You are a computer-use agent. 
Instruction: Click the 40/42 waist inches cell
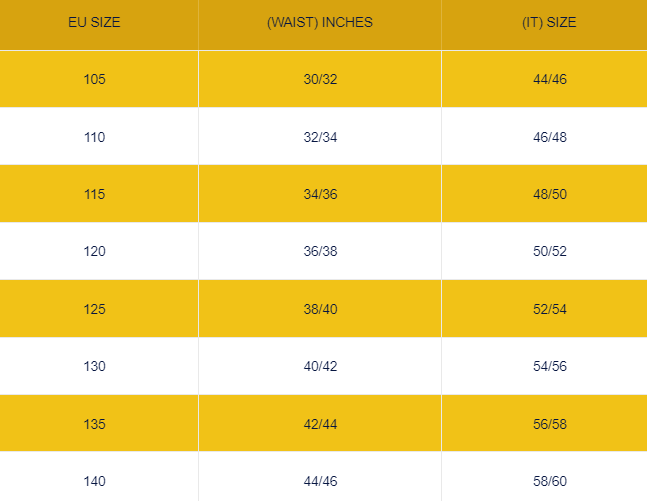(x=320, y=367)
